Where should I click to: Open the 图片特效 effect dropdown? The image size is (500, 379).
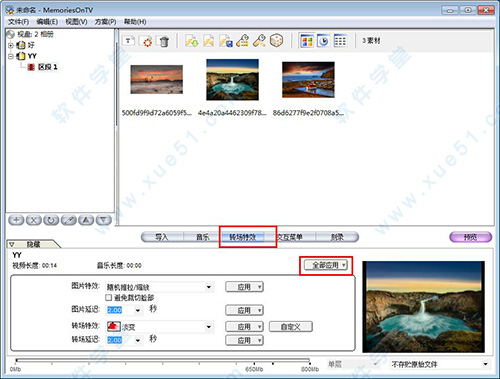(159, 287)
